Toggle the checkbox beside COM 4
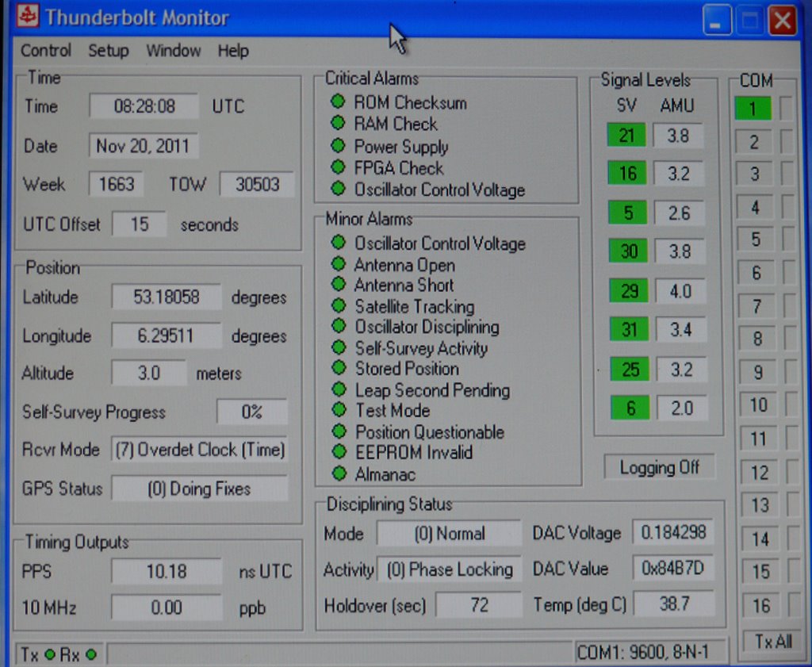This screenshot has height=667, width=812. tap(789, 207)
